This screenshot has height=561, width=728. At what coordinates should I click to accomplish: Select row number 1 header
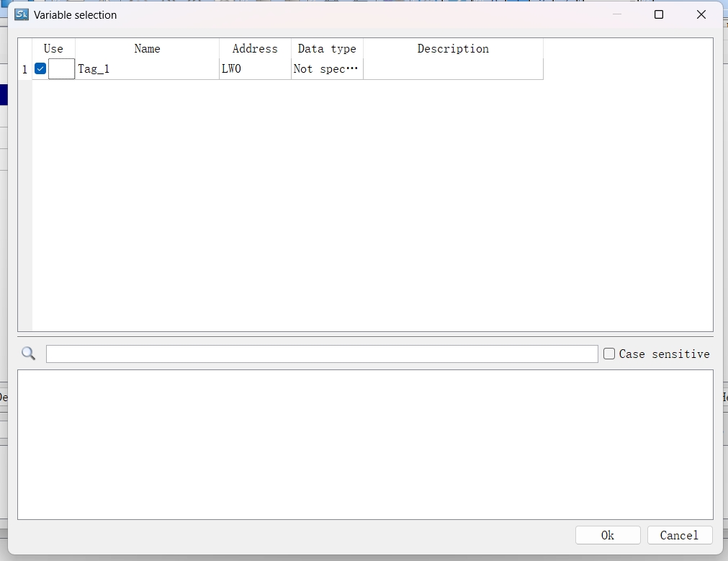pyautogui.click(x=24, y=69)
